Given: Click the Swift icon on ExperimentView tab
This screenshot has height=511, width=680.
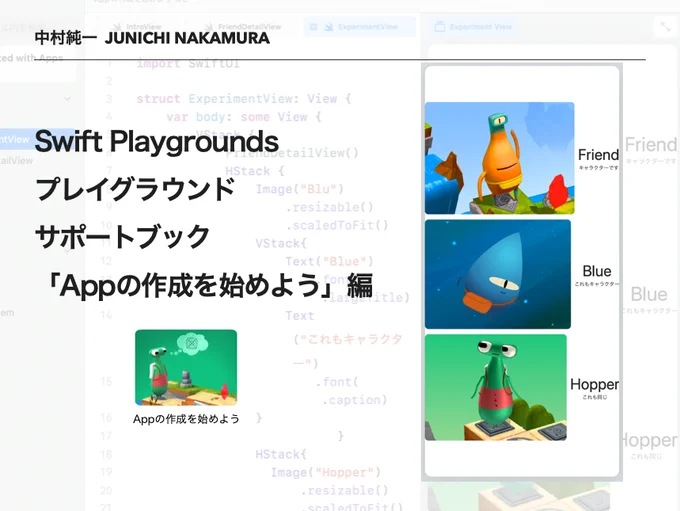Looking at the screenshot, I should click(x=329, y=27).
